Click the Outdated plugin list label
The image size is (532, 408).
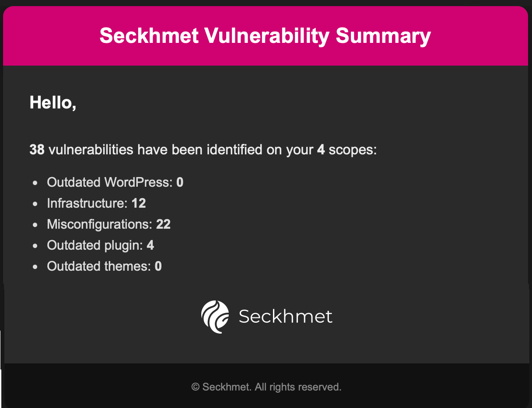tap(95, 245)
